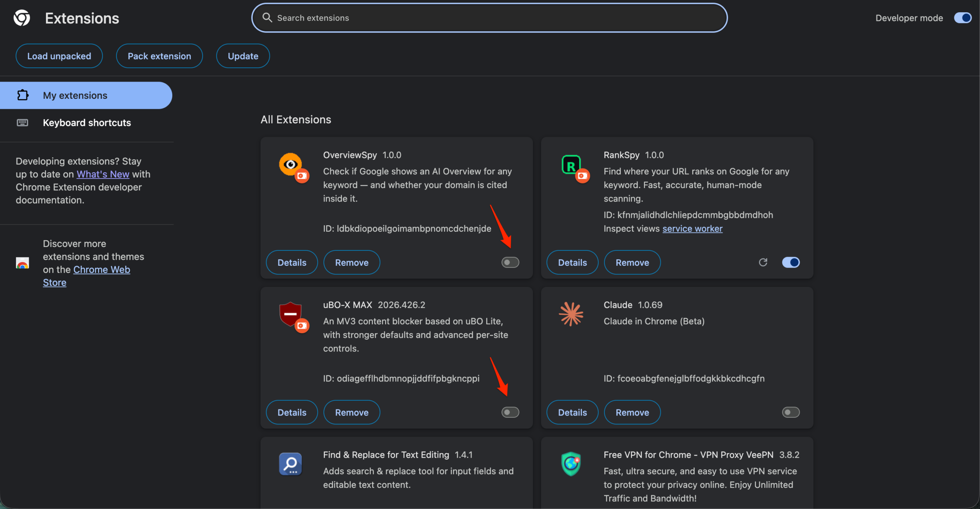
Task: Click unpacked badge on RankSpy icon
Action: click(583, 176)
